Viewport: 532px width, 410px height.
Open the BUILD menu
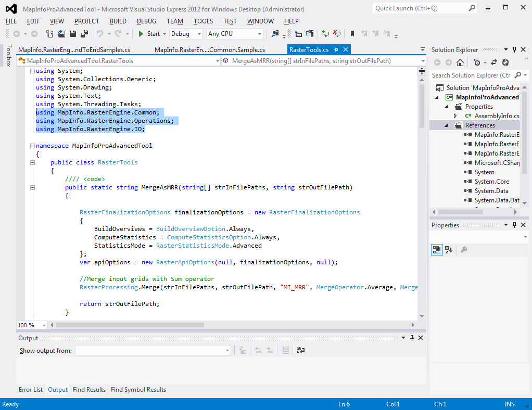(118, 21)
